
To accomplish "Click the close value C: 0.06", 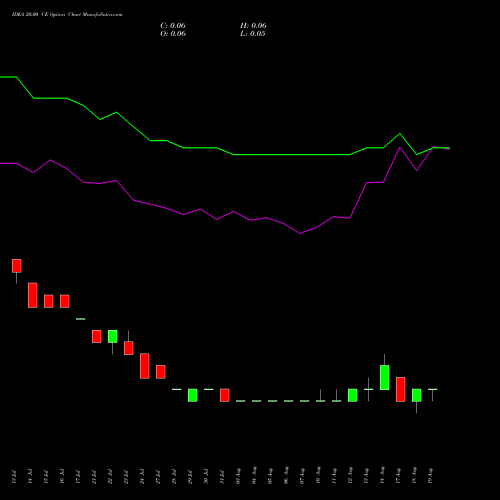I will tap(173, 26).
